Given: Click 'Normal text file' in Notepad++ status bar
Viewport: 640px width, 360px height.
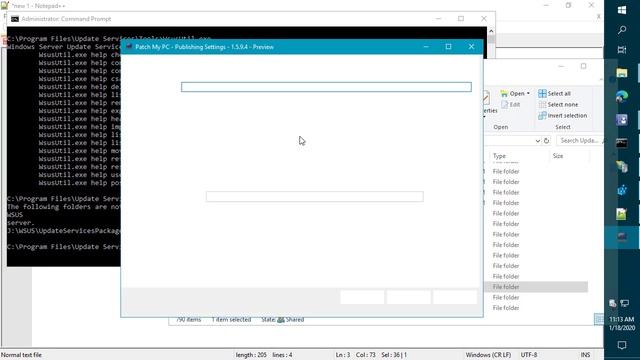Looking at the screenshot, I should tap(21, 355).
